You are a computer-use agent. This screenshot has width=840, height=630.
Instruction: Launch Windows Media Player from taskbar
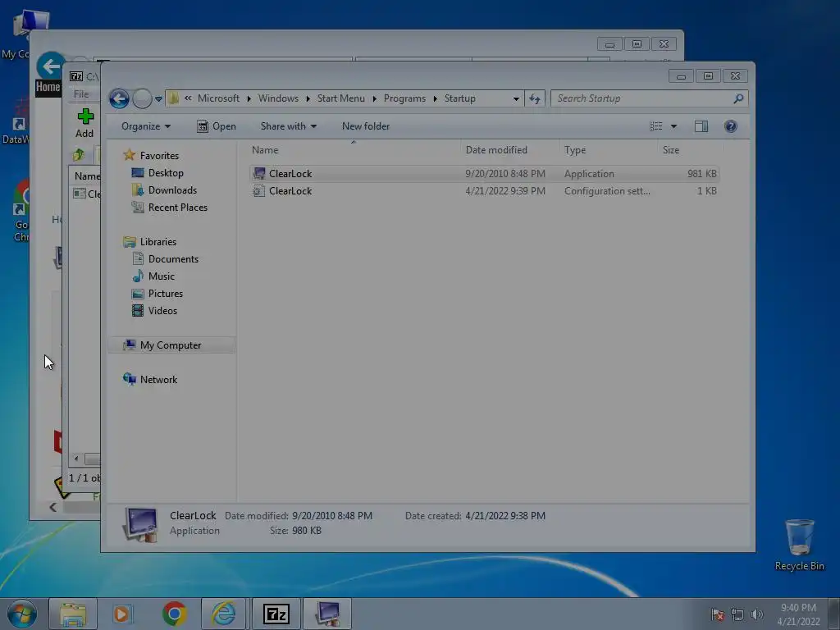click(x=122, y=614)
